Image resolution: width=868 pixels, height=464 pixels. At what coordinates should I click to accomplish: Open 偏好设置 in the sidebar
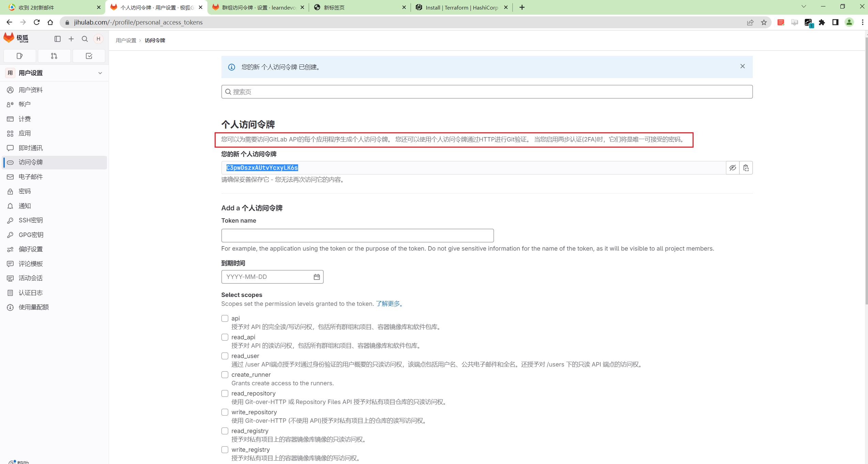pyautogui.click(x=55, y=249)
